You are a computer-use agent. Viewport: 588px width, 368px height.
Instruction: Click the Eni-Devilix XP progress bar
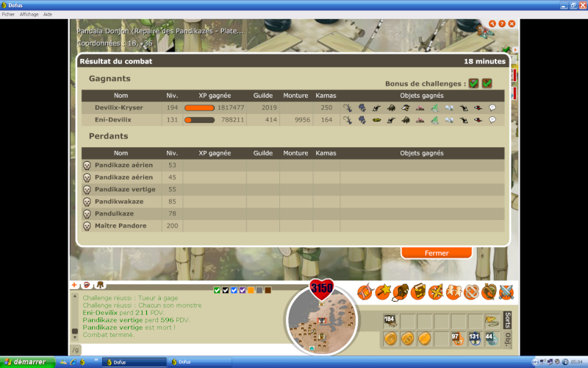point(199,120)
